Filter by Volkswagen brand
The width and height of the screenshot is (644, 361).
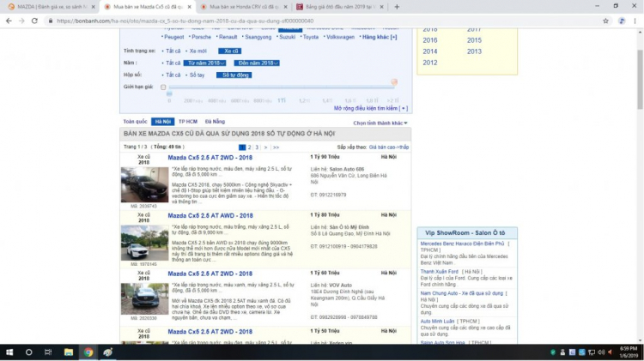coord(340,37)
